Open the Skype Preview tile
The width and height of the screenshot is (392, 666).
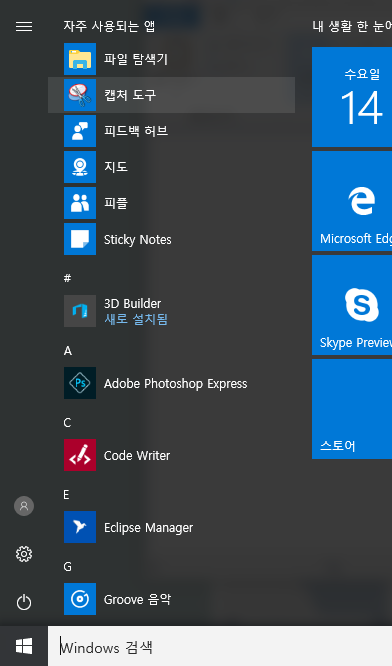[x=352, y=305]
